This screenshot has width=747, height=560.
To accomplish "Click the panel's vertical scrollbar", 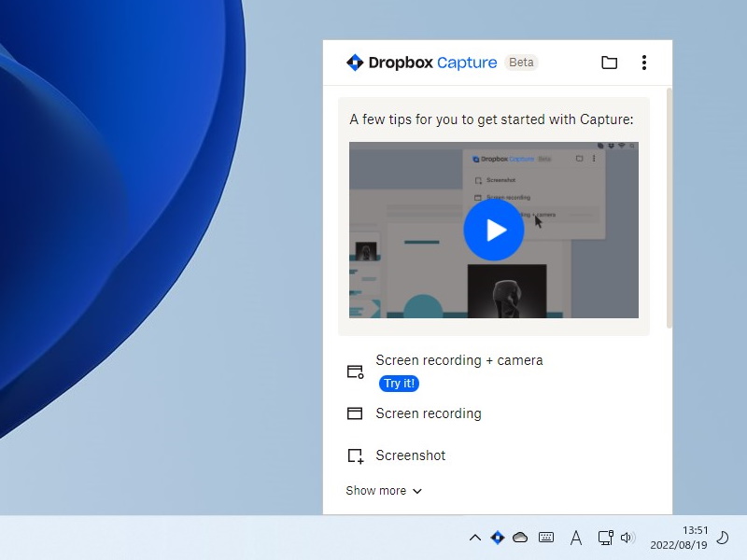I will click(669, 208).
